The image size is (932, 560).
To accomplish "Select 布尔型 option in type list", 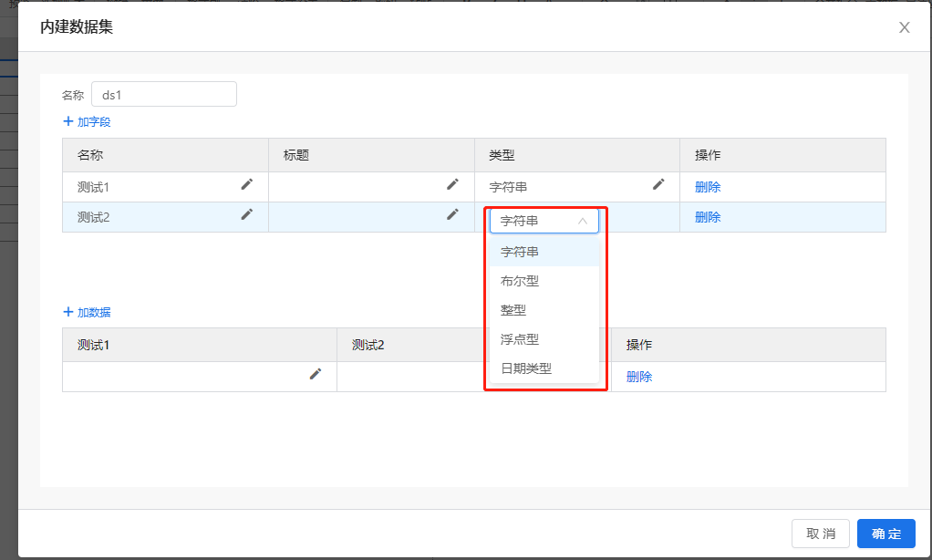I will click(x=544, y=281).
